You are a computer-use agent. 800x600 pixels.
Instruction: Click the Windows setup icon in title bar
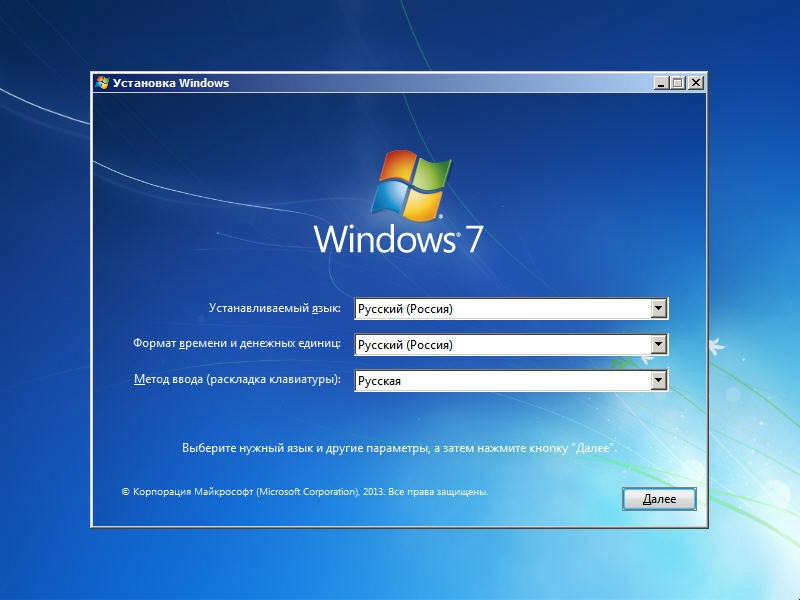tap(102, 83)
